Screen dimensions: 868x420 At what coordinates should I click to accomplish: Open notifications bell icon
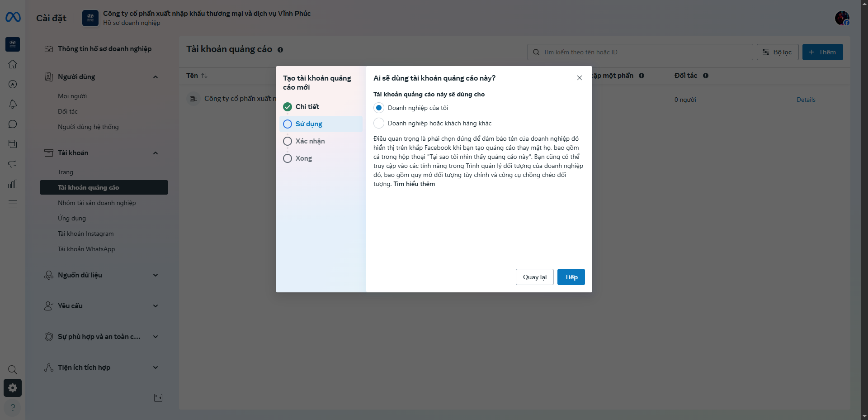[x=13, y=104]
